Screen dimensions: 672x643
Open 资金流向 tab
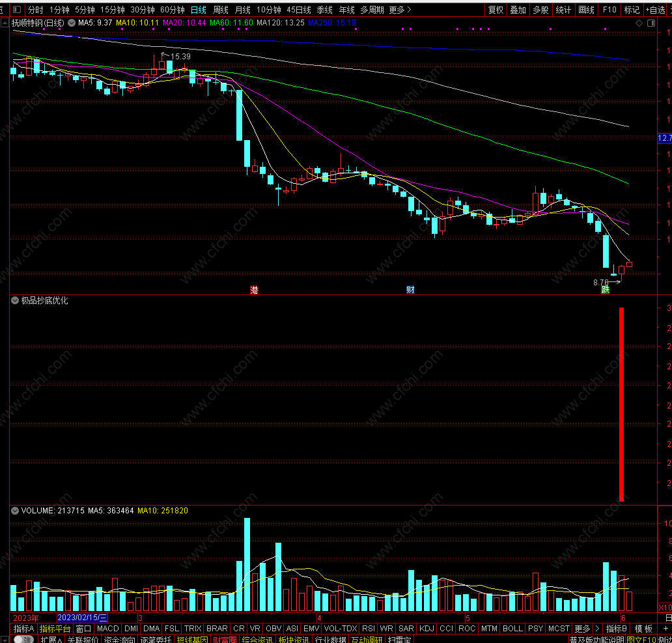(120, 639)
